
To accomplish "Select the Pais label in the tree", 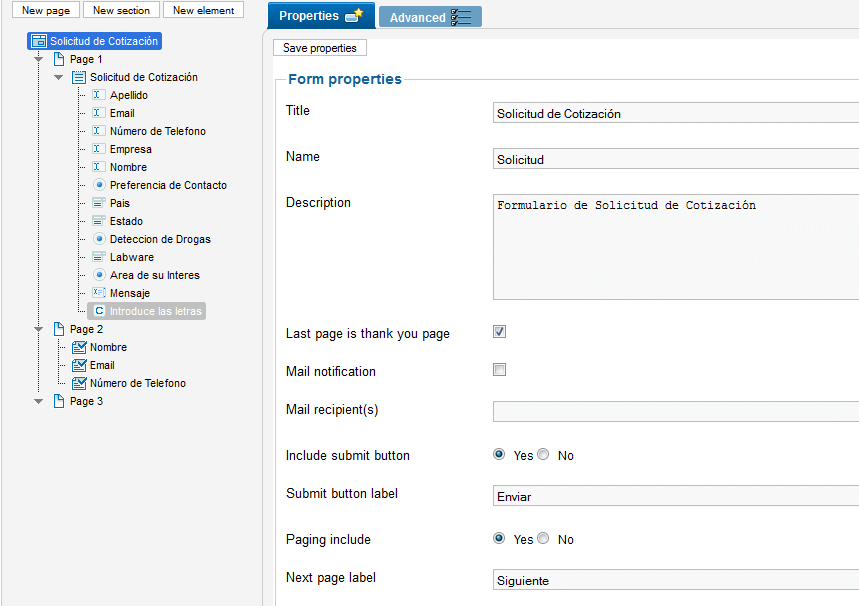I will (x=120, y=203).
